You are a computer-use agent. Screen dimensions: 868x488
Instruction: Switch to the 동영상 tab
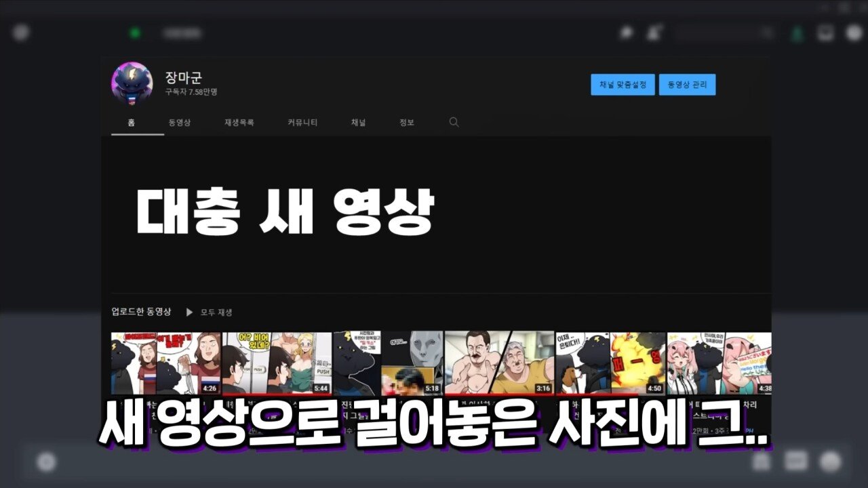tap(180, 123)
